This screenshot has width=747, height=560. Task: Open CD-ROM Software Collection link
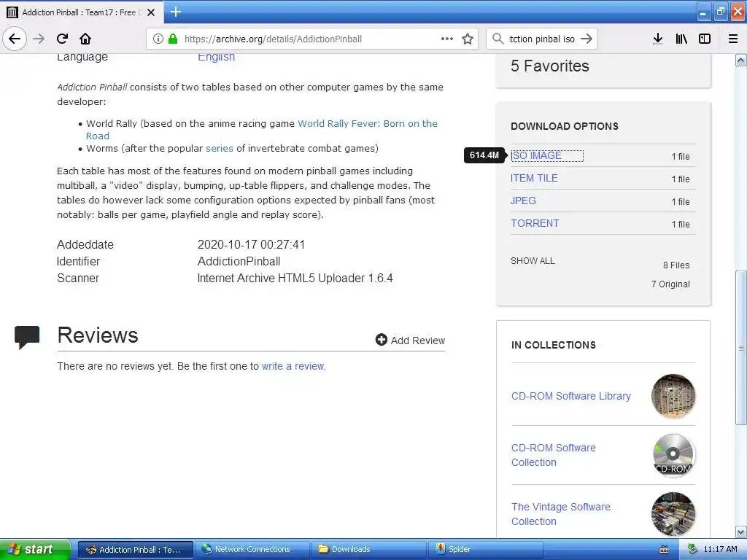553,455
